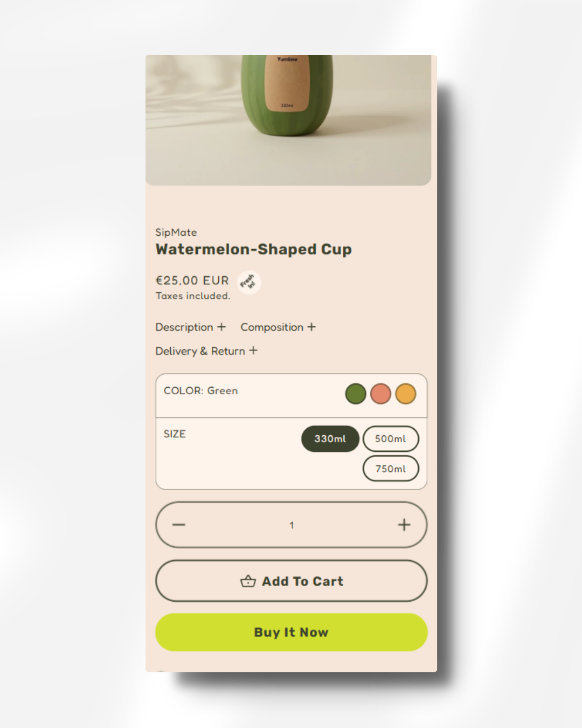This screenshot has width=582, height=728.
Task: Expand the Delivery & Return section
Action: point(206,351)
